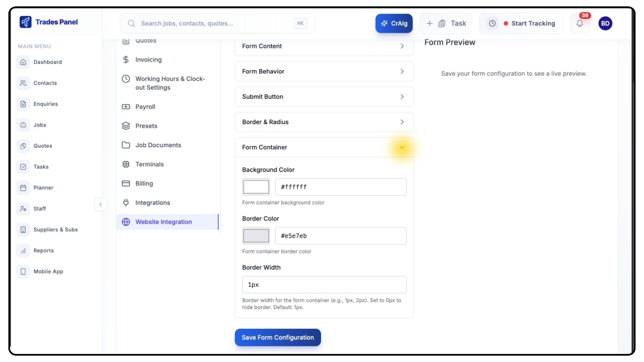Image resolution: width=644 pixels, height=362 pixels.
Task: Click the clock icon beside Start Tracking
Action: [492, 23]
